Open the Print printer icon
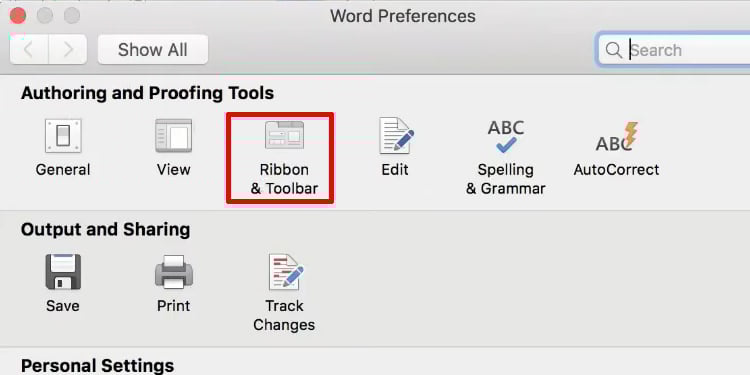The height and width of the screenshot is (375, 750). click(x=174, y=272)
